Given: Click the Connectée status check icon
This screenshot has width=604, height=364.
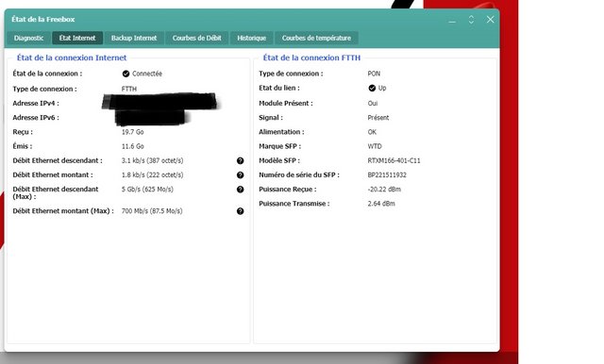Looking at the screenshot, I should tap(126, 74).
